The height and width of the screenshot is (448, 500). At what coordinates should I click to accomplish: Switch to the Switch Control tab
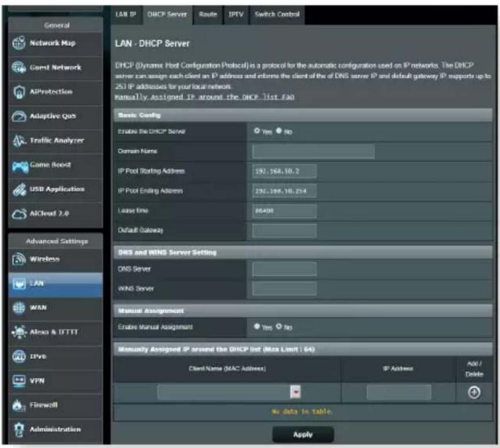point(277,14)
